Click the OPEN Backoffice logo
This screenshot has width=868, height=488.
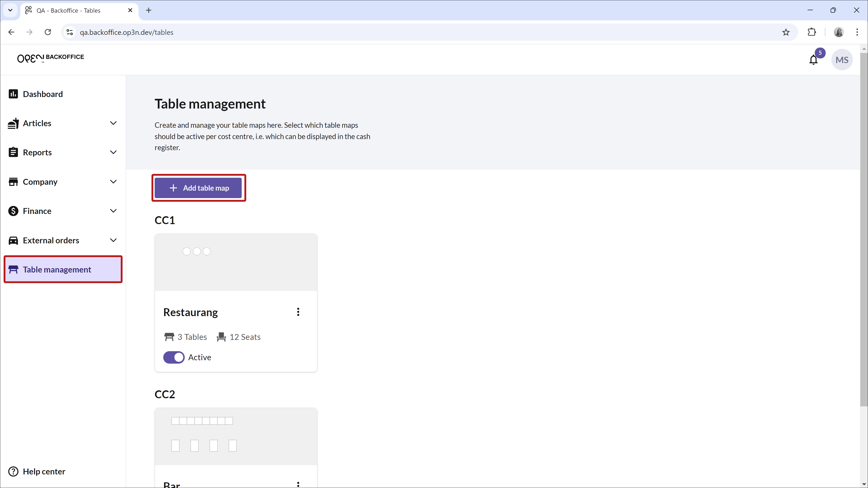point(51,58)
